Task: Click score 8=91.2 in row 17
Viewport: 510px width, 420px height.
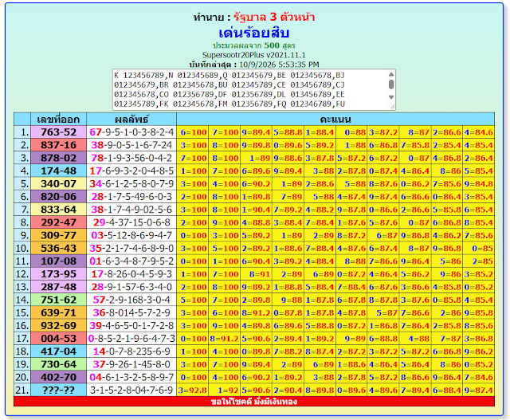Action: point(225,339)
